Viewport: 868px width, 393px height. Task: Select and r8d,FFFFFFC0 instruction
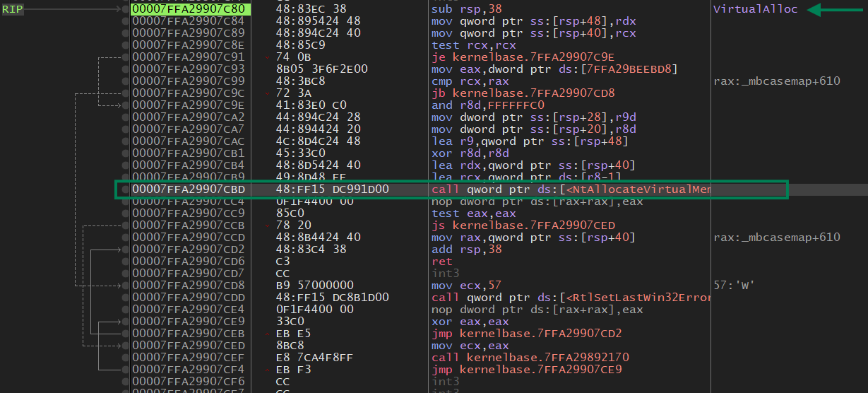click(487, 105)
